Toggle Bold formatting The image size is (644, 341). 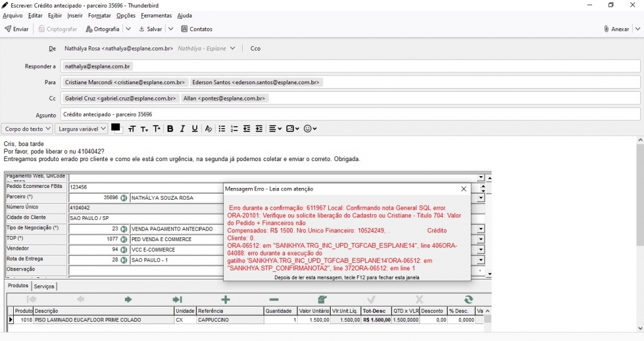[170, 129]
